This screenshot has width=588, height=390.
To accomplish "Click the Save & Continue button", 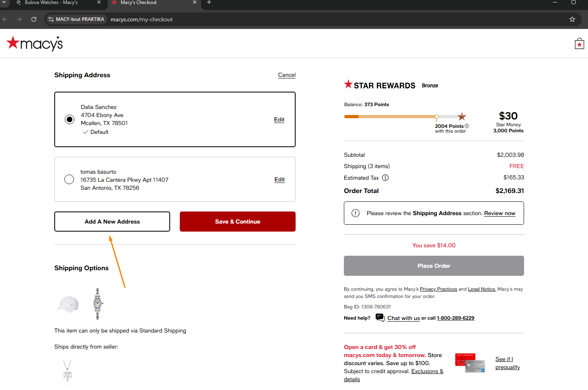I will tap(237, 222).
